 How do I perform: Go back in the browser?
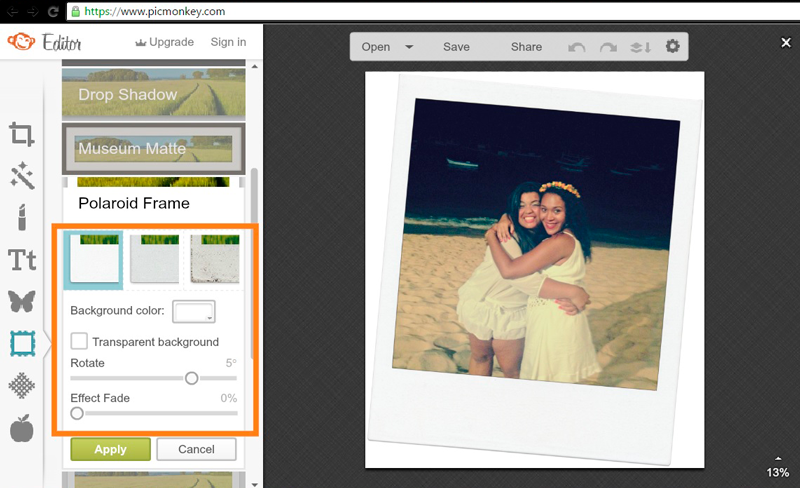point(12,11)
